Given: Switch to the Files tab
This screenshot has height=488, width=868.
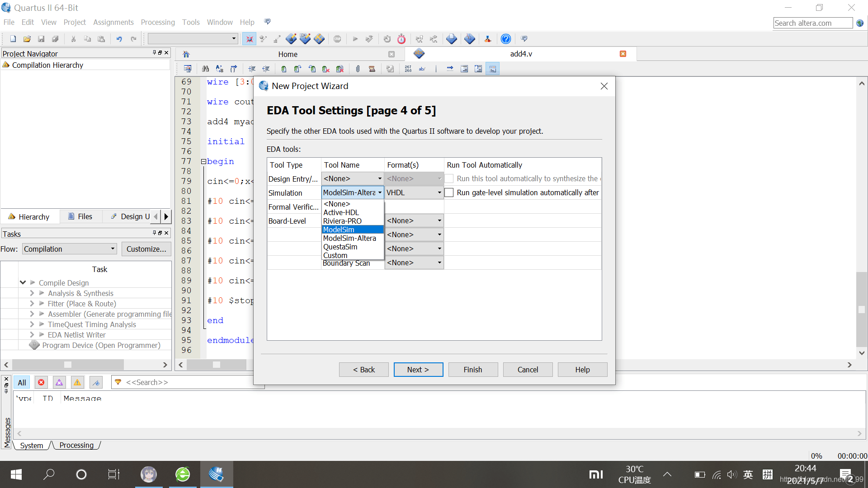Looking at the screenshot, I should [80, 216].
